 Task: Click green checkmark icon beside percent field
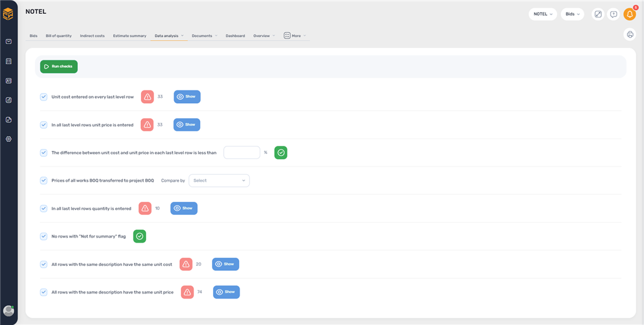(x=281, y=153)
